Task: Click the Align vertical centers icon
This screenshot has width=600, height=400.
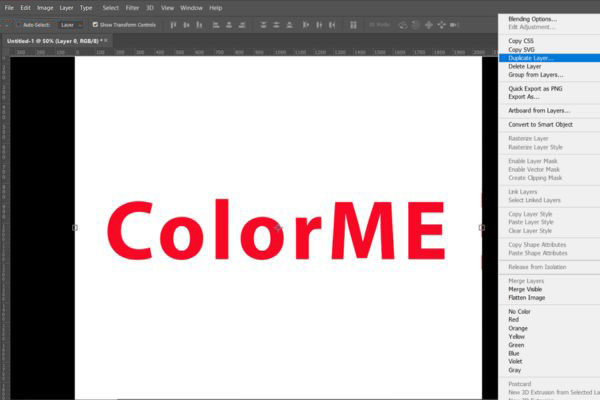Action: pos(186,25)
